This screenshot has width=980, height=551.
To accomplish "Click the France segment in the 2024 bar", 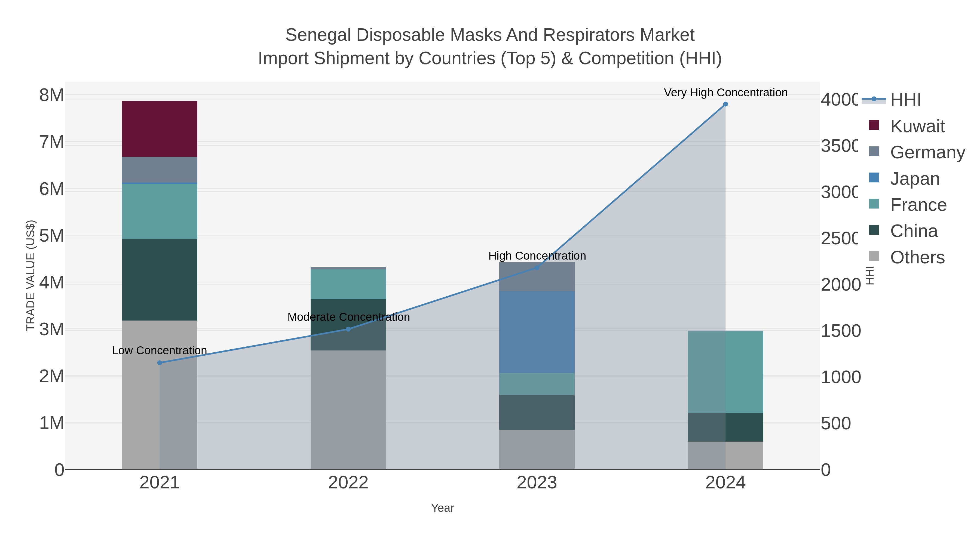I will point(725,372).
